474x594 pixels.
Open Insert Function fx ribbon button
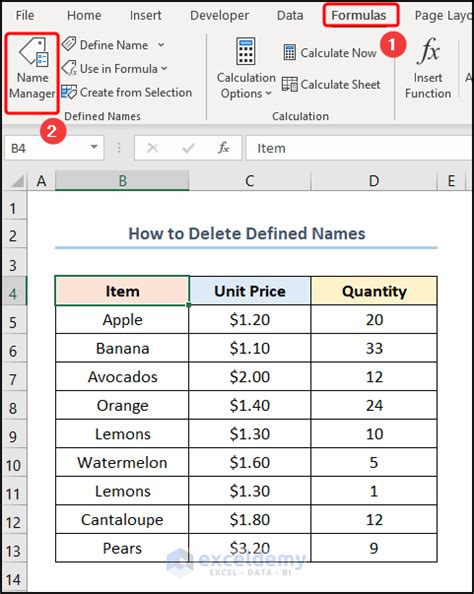pos(428,69)
